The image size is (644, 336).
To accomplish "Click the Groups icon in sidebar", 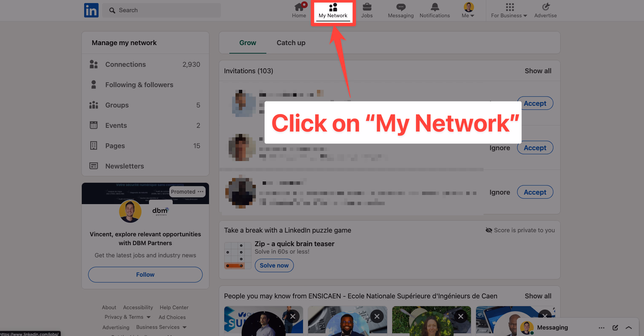I will point(94,105).
